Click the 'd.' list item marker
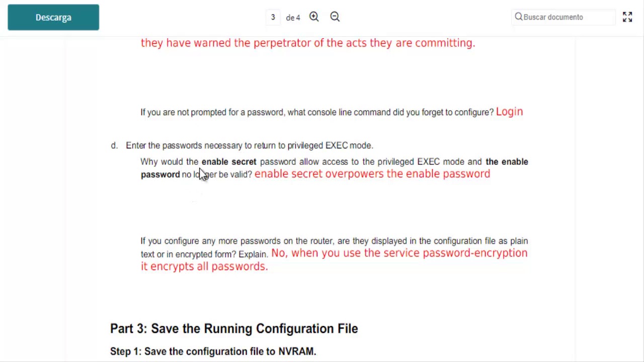 coord(114,146)
